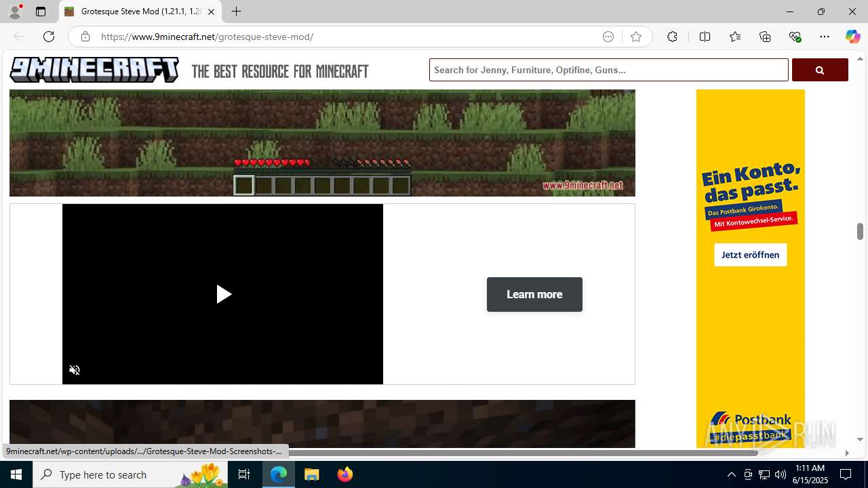
Task: Open the Windows Start menu
Action: tap(16, 474)
